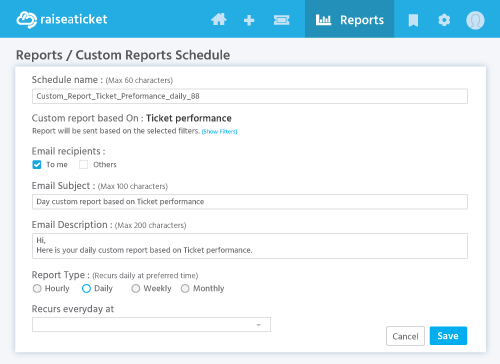The width and height of the screenshot is (500, 364).
Task: Uncheck the To me recipient checkbox
Action: point(37,165)
